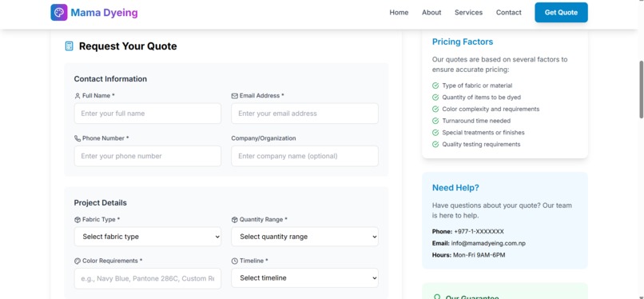644x299 pixels.
Task: Click the box icon next to Fabric Type
Action: (x=78, y=220)
